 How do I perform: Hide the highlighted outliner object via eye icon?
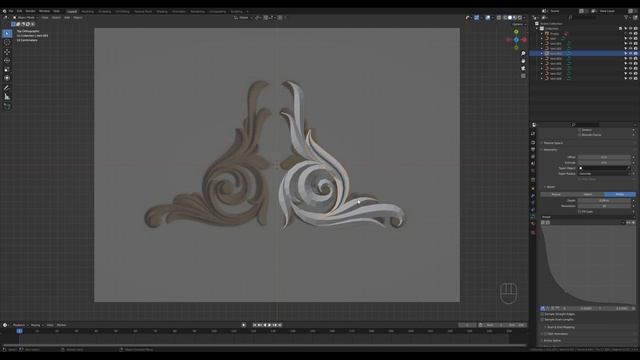click(631, 53)
